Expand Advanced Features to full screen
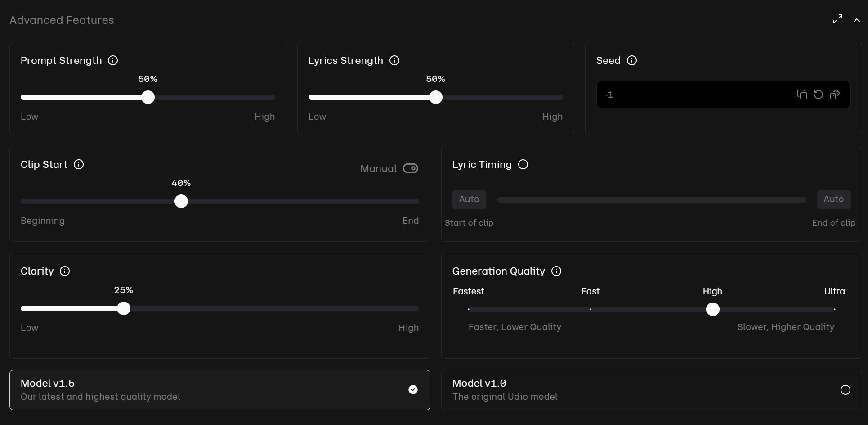The width and height of the screenshot is (868, 425). click(837, 19)
